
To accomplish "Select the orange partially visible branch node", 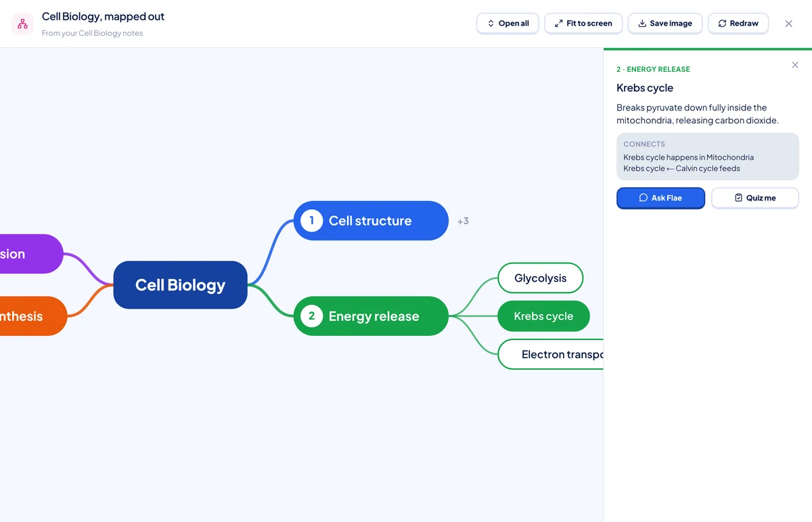I will [x=33, y=316].
